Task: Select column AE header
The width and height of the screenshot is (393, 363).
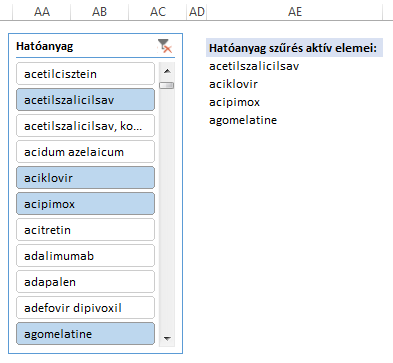Action: (x=295, y=12)
